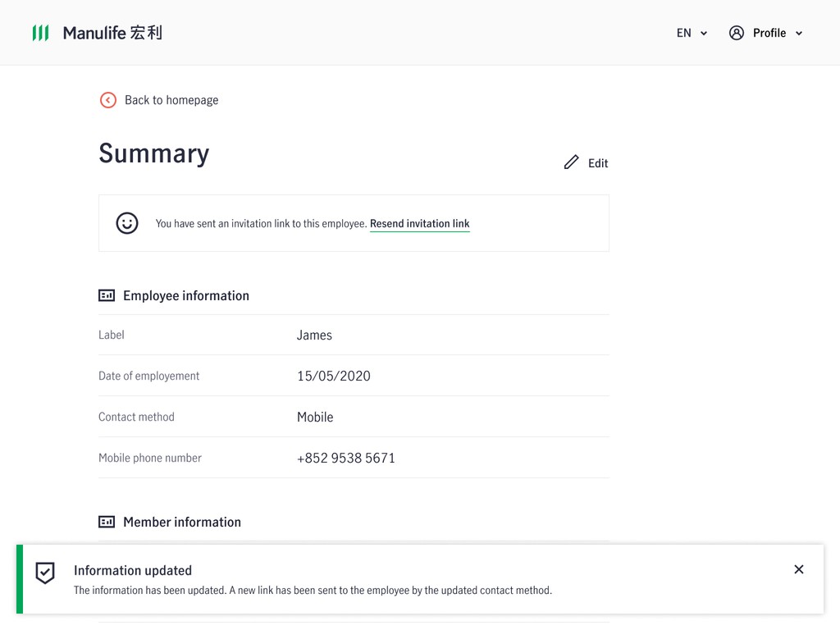This screenshot has height=630, width=840.
Task: Expand the Profile menu chevron
Action: (799, 33)
